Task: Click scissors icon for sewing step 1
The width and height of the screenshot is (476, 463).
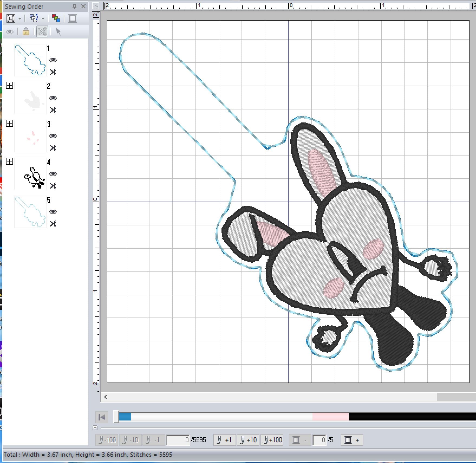Action: point(53,72)
